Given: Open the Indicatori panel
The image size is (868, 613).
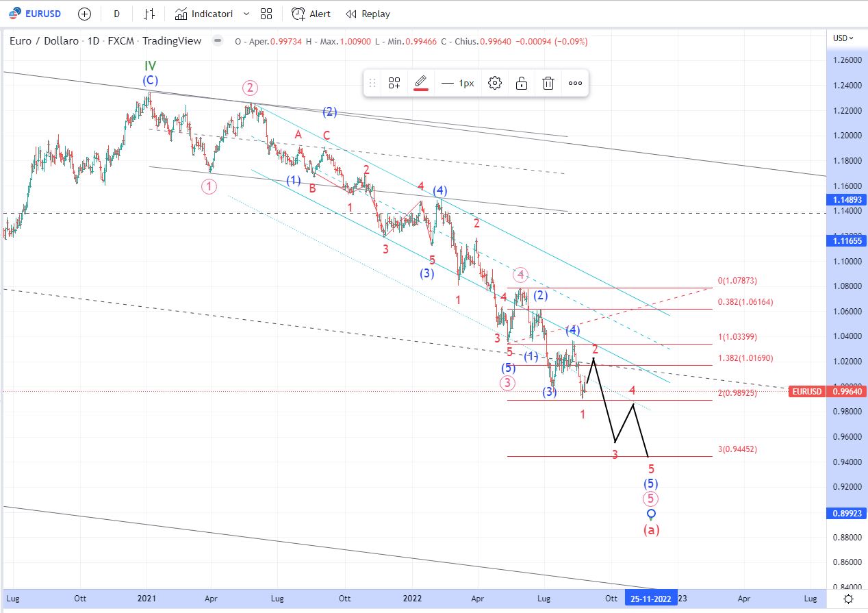Looking at the screenshot, I should [204, 14].
